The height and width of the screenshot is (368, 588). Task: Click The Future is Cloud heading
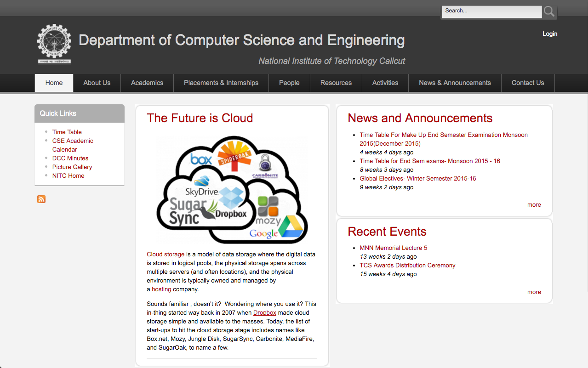(x=200, y=118)
